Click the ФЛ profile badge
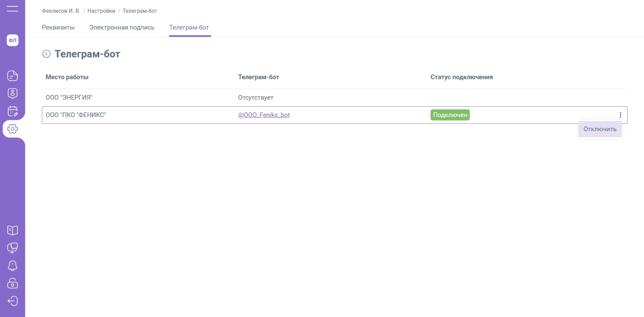Viewport: 644px width, 317px height. point(13,40)
